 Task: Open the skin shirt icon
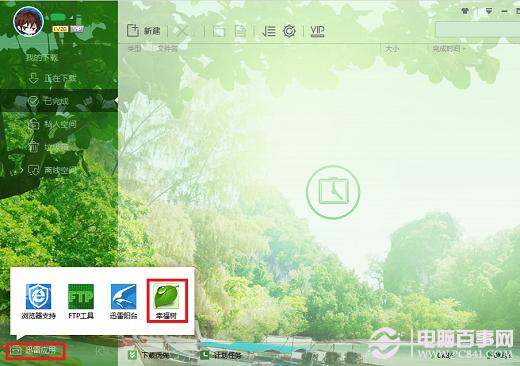point(465,11)
